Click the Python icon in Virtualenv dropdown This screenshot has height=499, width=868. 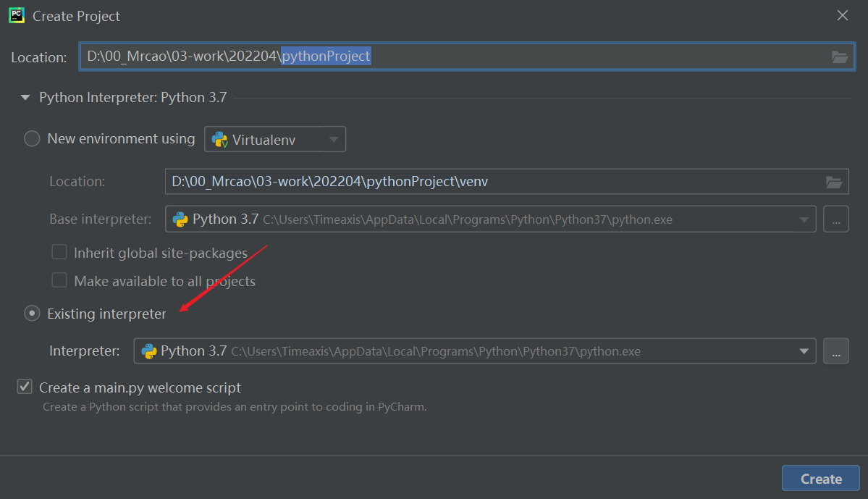pyautogui.click(x=220, y=140)
